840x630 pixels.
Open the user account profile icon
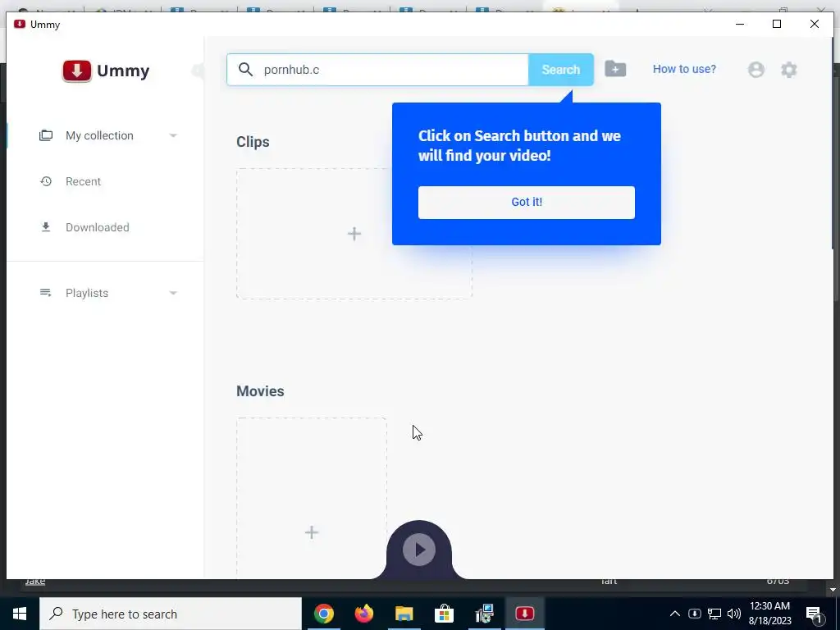756,70
